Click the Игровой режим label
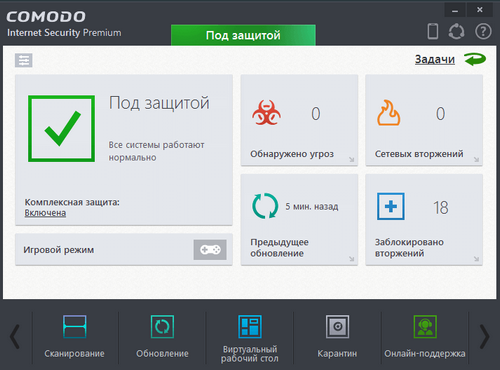Image resolution: width=500 pixels, height=370 pixels. 59,250
